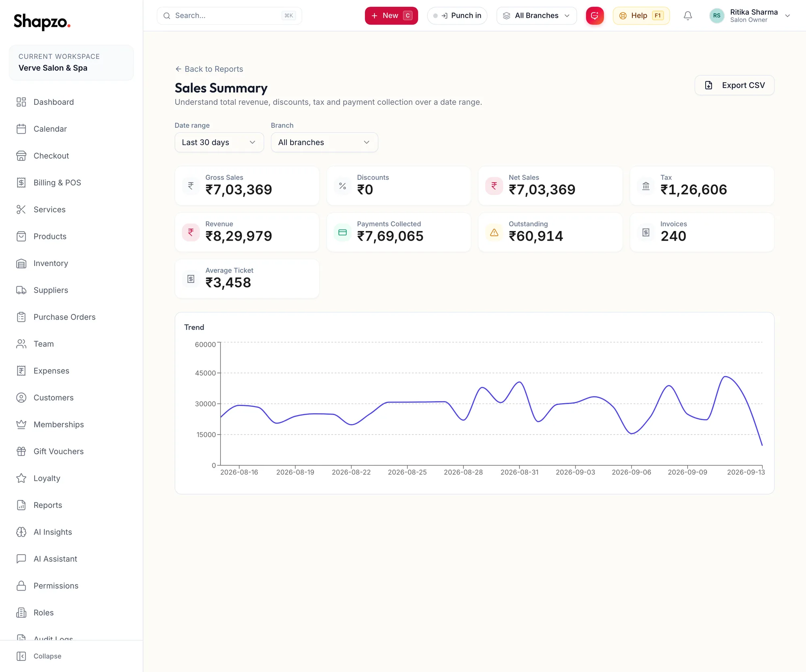
Task: Open the All Branches header selector
Action: coord(536,16)
